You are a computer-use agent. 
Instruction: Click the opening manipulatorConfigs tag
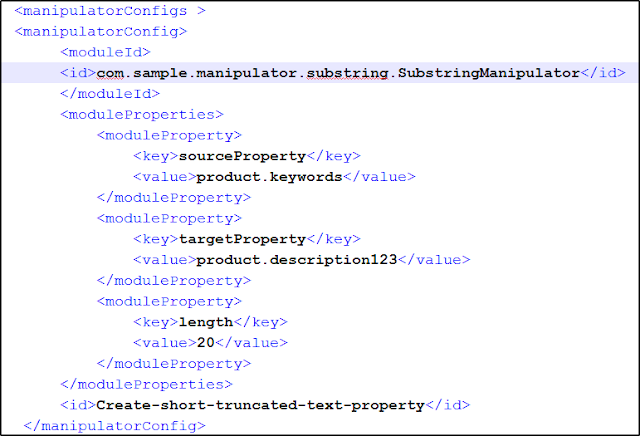point(110,11)
